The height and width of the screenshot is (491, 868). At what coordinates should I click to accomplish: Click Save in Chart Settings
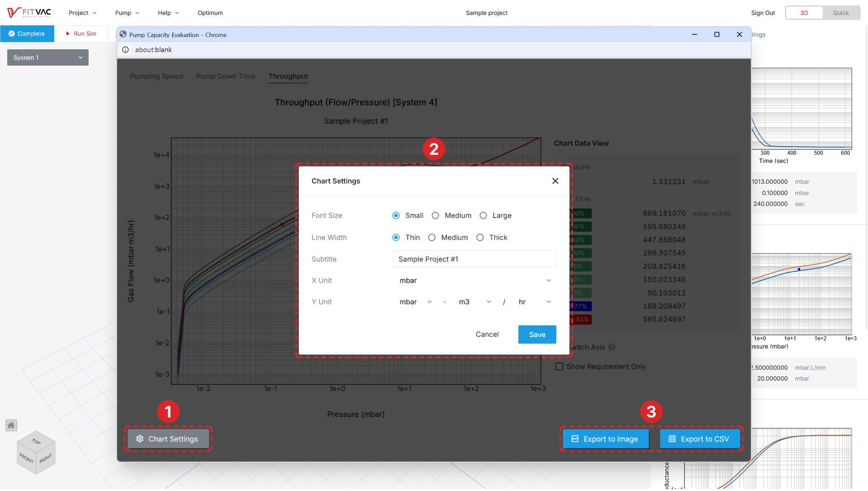pyautogui.click(x=537, y=335)
